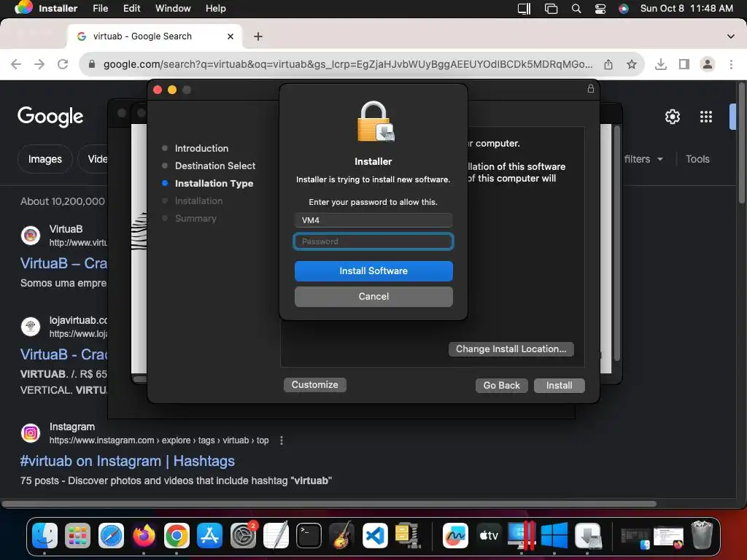Open Spotlight search in the menu bar

click(x=576, y=9)
